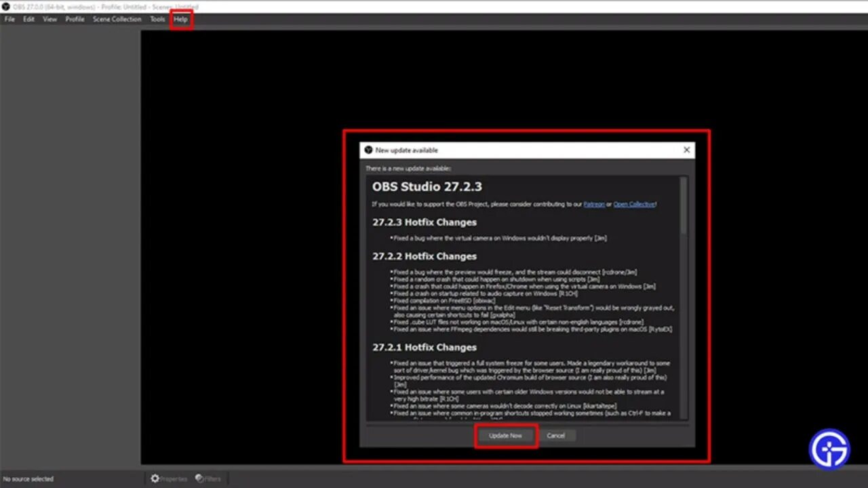The image size is (868, 488).
Task: Click 'There is a new update available:' text
Action: 408,168
